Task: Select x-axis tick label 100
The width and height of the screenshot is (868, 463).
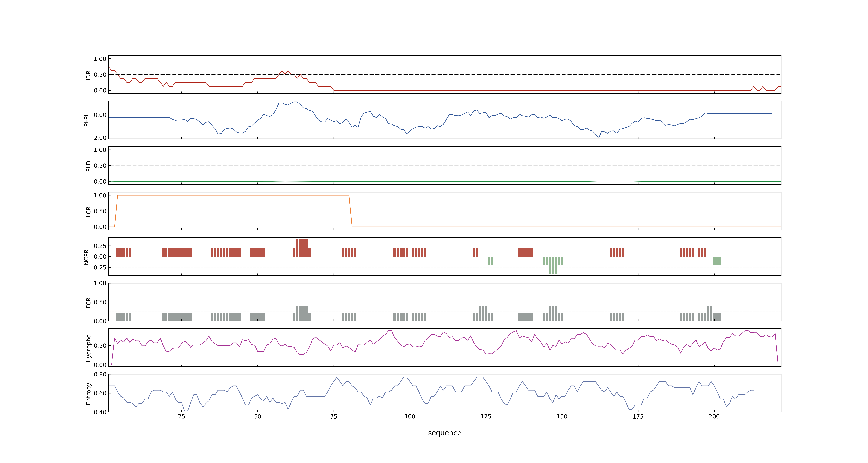Action: coord(410,416)
